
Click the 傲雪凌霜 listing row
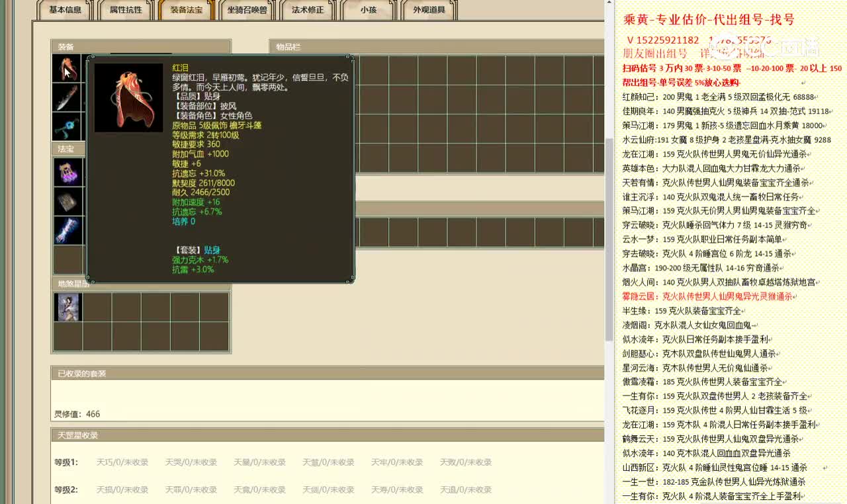pos(705,382)
